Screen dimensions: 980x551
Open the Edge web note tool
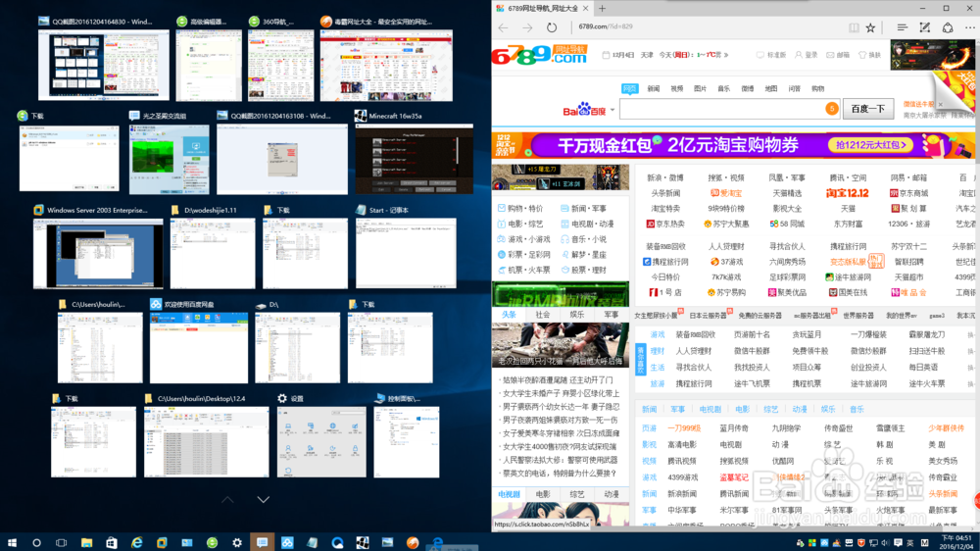(924, 27)
